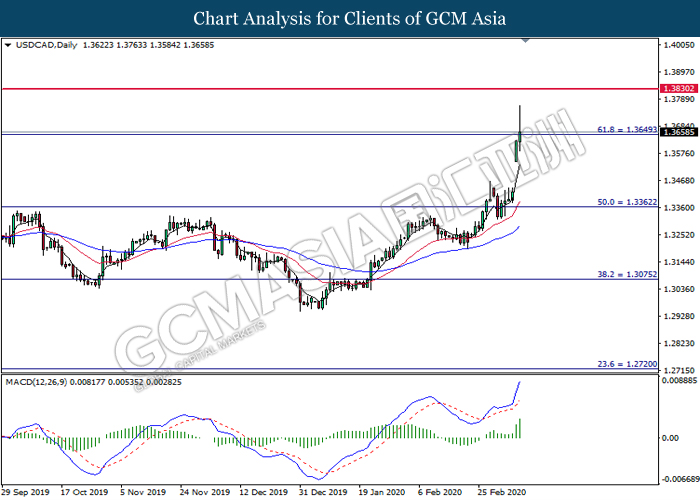The image size is (700, 500).
Task: Click the 1.31440 price axis value
Action: pos(679,262)
